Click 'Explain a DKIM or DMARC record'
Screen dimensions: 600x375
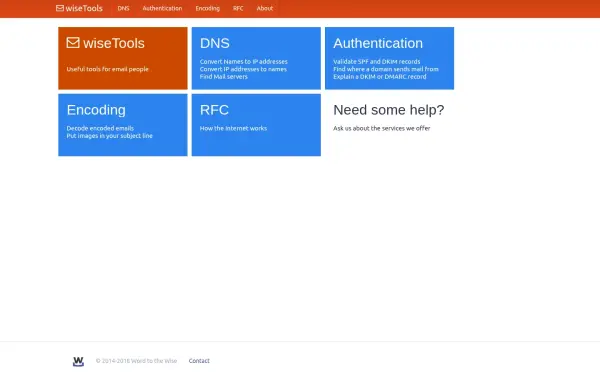380,77
